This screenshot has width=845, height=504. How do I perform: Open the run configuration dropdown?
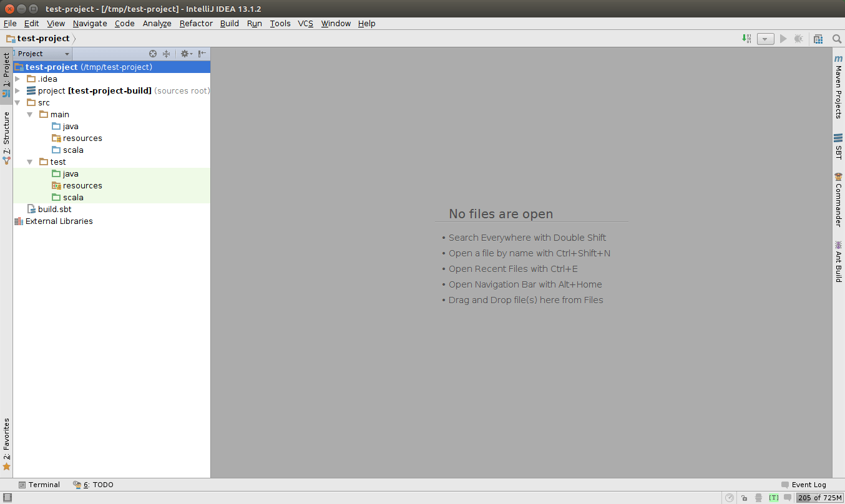pyautogui.click(x=766, y=39)
